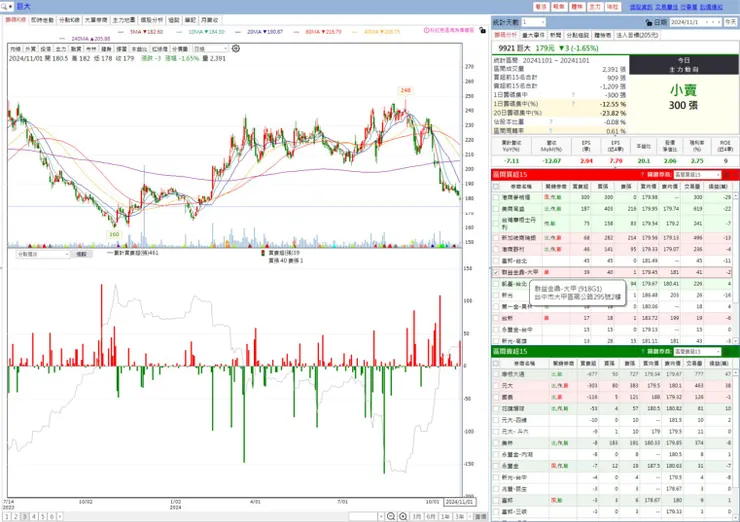Click next-page arrow after page 6
The width and height of the screenshot is (740, 522).
60,517
